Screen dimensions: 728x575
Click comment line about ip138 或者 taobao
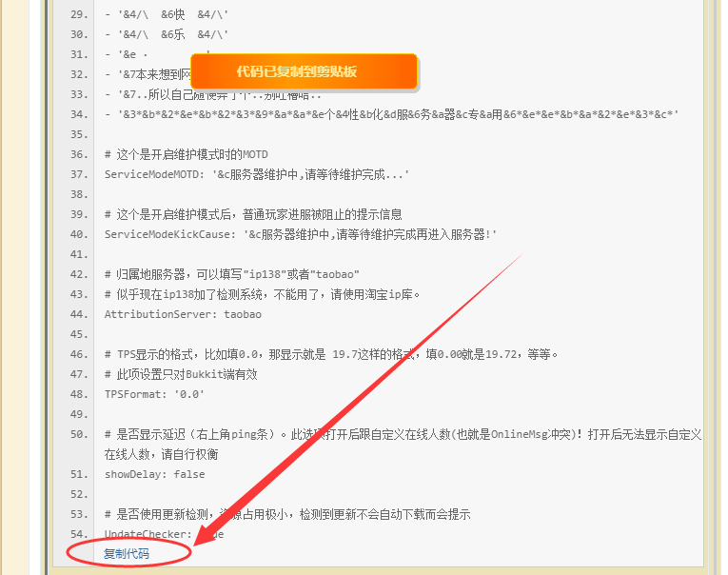tap(231, 274)
